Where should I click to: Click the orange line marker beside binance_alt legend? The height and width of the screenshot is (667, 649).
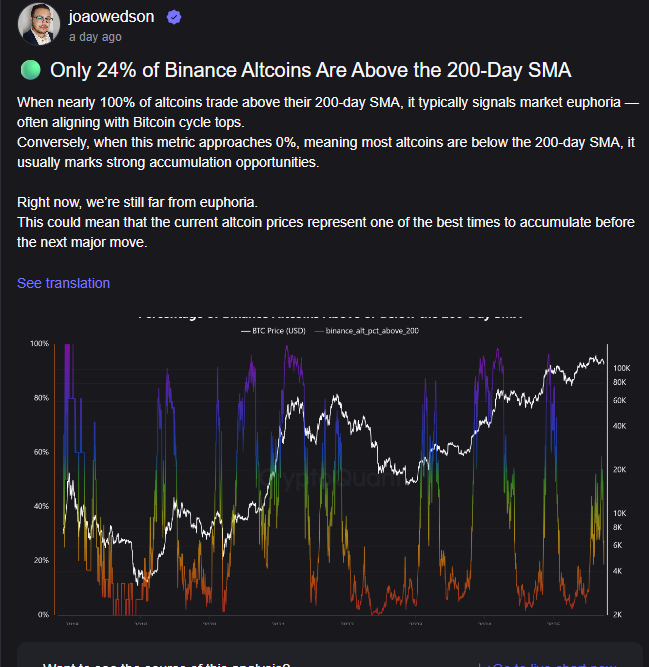coord(318,329)
